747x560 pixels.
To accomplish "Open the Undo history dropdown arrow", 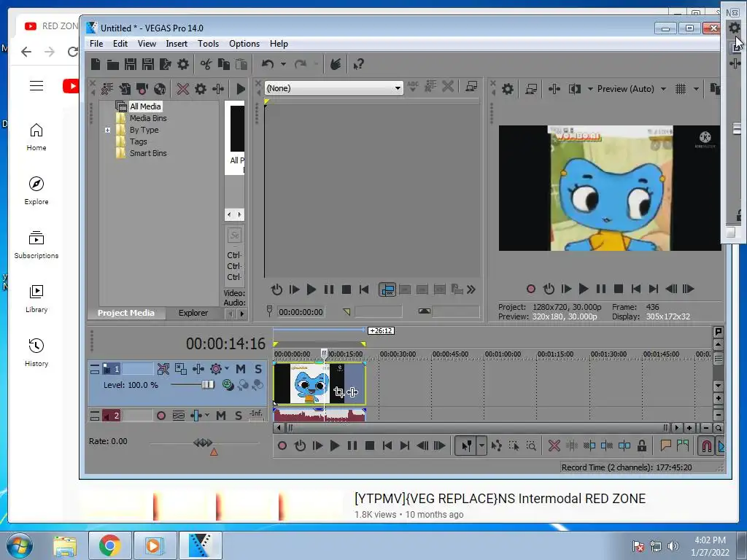I will (283, 64).
